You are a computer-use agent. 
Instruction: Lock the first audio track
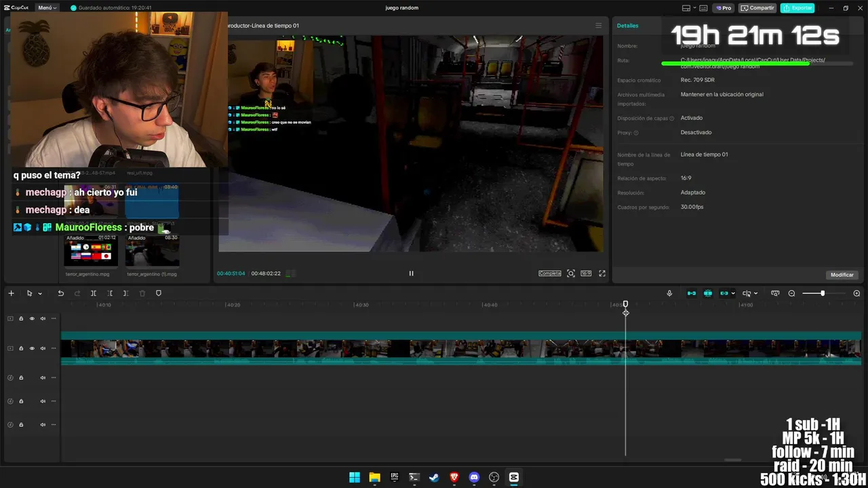point(21,378)
